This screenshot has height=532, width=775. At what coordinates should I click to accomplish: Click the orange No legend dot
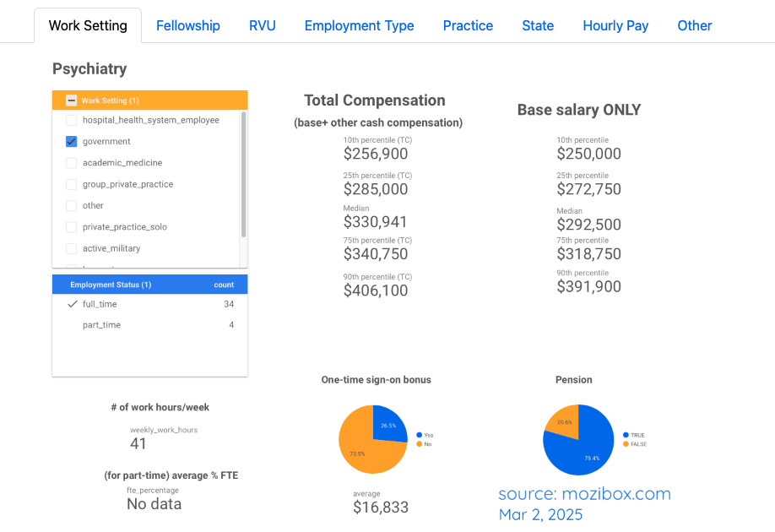pos(420,444)
